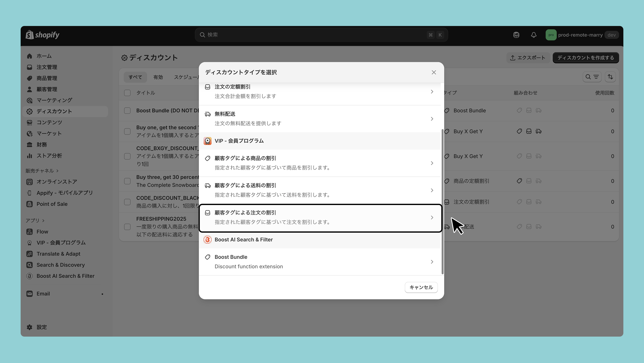
Task: Click the エクスポート button
Action: (x=528, y=58)
